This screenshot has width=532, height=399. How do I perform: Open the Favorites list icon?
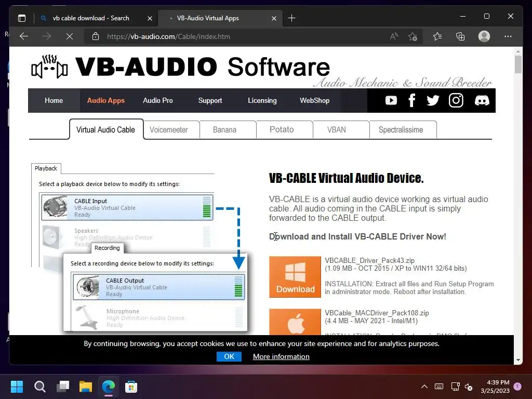(x=437, y=36)
